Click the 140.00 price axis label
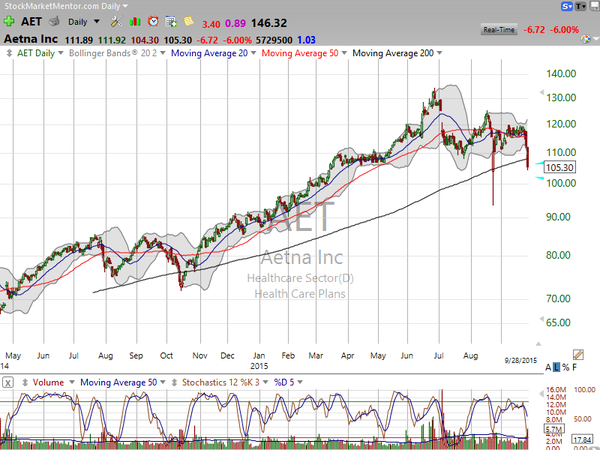 (561, 73)
